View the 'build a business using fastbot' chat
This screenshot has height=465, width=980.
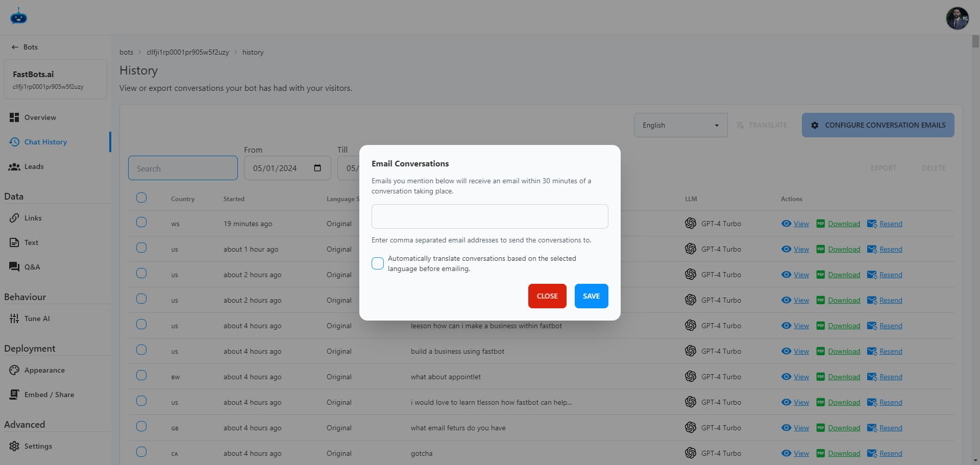[801, 351]
